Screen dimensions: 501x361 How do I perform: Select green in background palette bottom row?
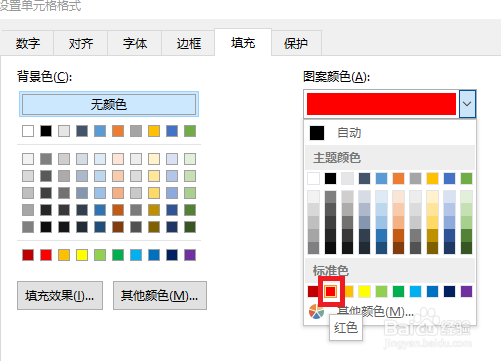click(x=118, y=255)
